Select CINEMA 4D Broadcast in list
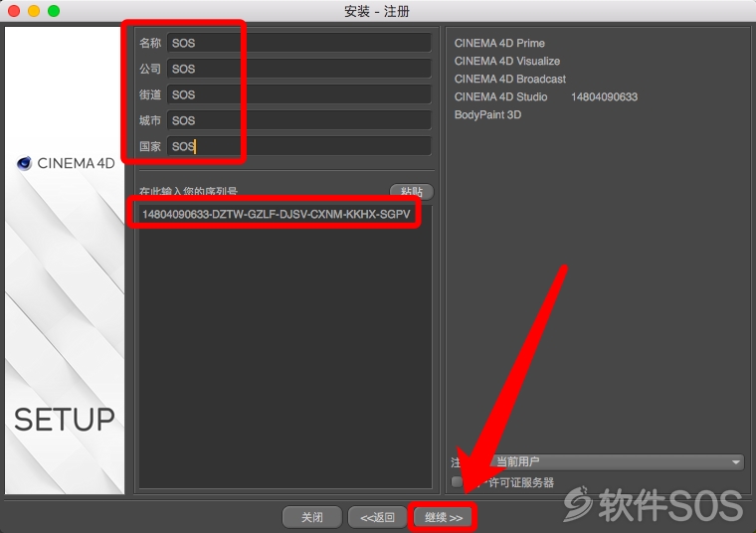 click(x=510, y=79)
